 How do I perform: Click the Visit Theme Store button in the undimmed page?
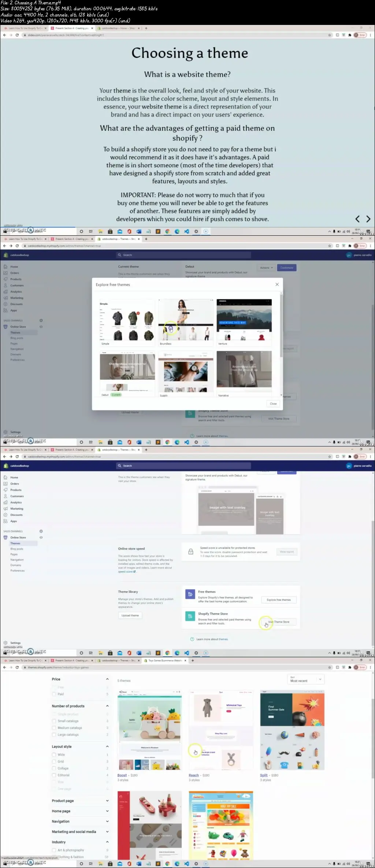(x=279, y=622)
